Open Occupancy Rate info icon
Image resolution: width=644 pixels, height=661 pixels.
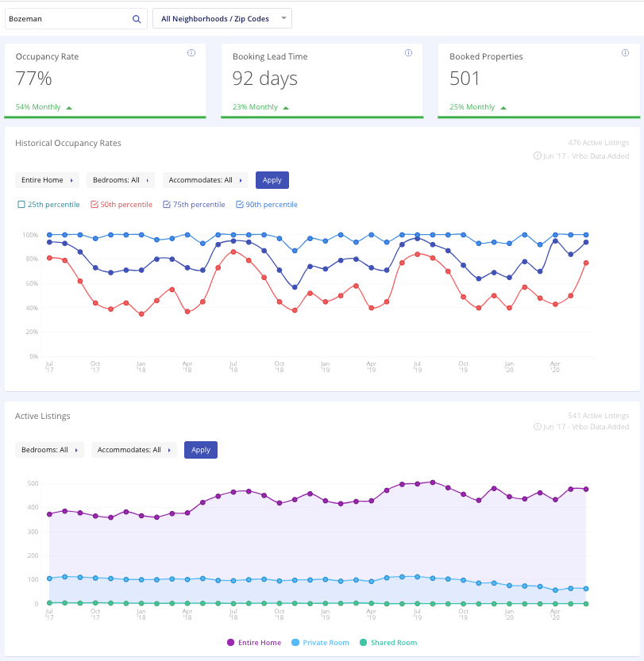tap(191, 53)
